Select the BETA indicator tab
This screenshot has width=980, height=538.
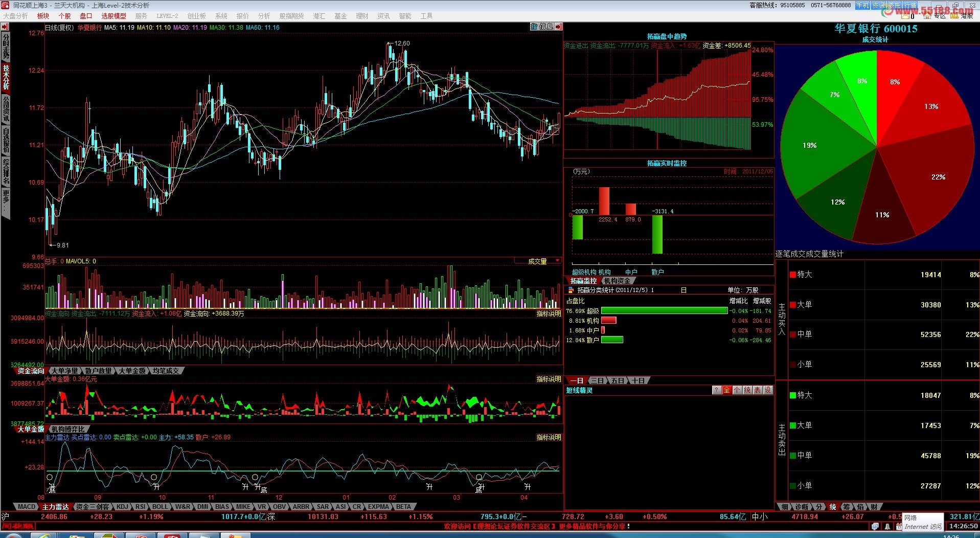403,507
